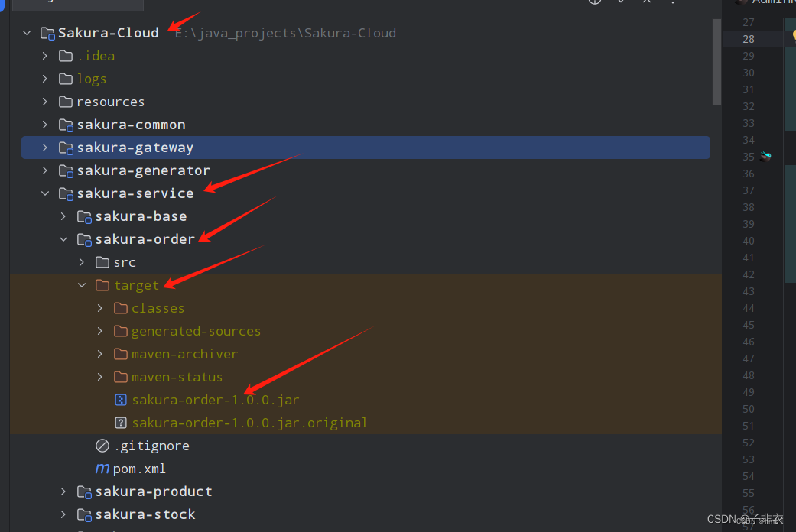Collapse the sakura-service module node
Screen dimensions: 796x532
coord(45,193)
